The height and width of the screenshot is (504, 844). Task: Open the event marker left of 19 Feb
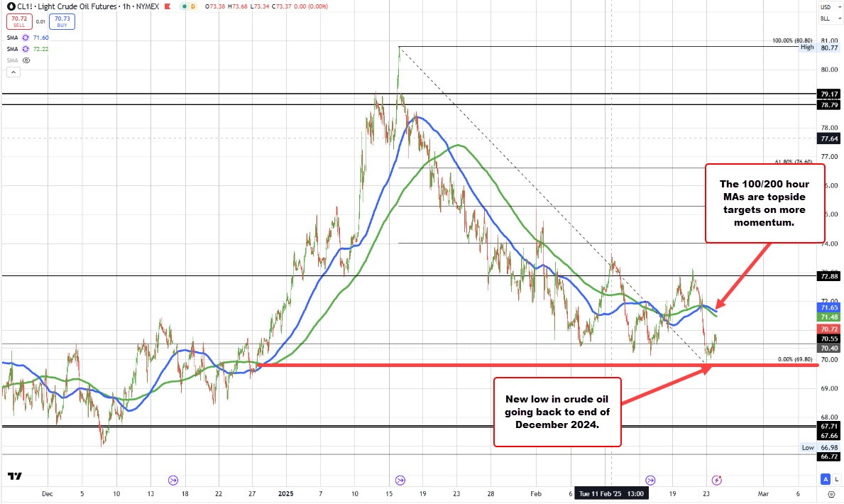coord(650,480)
